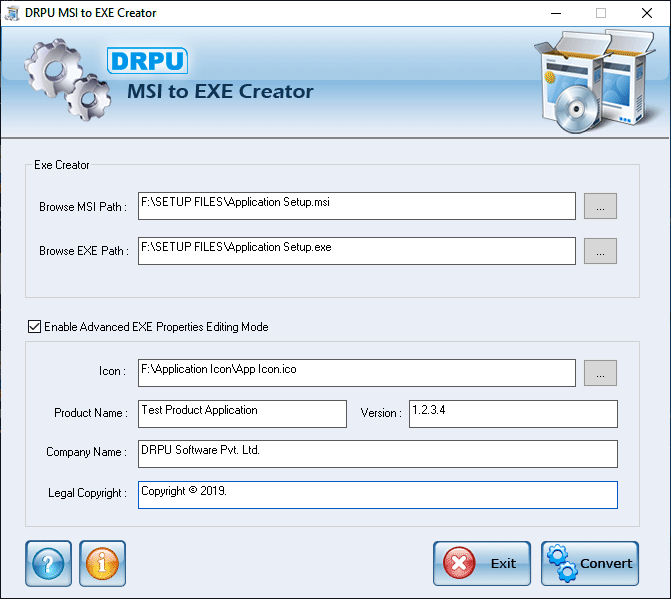The height and width of the screenshot is (599, 671).
Task: Click the 'Product Name :' label
Action: pyautogui.click(x=91, y=413)
